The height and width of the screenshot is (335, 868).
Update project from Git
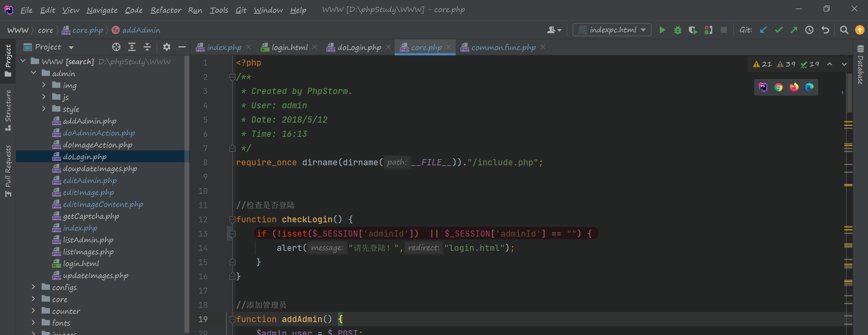763,30
